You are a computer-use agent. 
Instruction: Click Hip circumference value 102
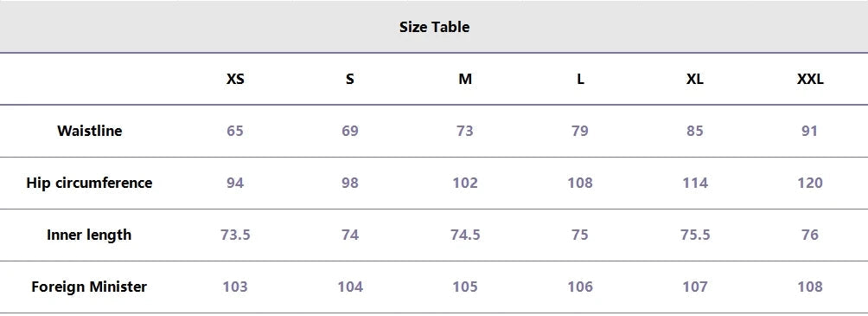tap(465, 183)
